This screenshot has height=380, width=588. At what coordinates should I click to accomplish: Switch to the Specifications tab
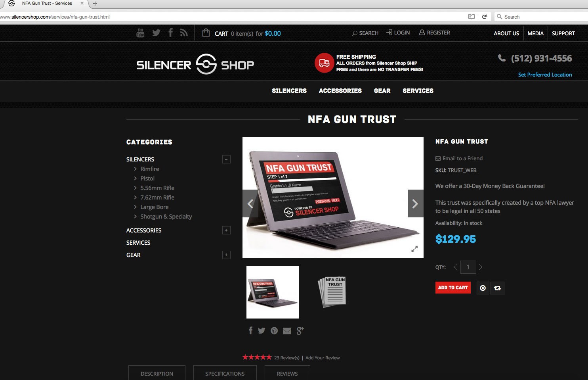(x=225, y=373)
